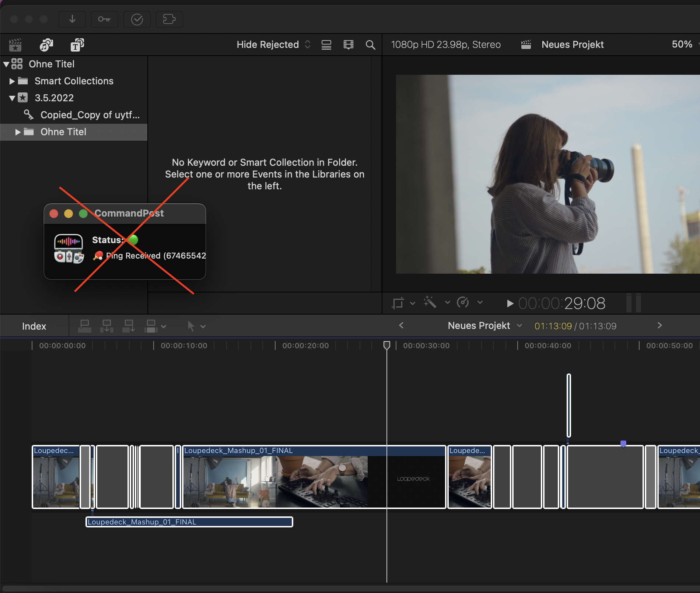
Task: Choose the Select arrow tool
Action: point(191,326)
